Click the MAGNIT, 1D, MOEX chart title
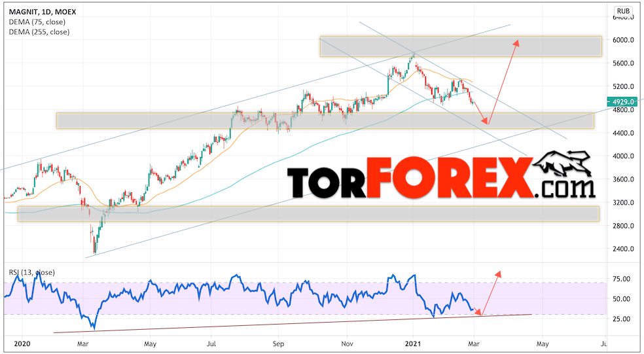The height and width of the screenshot is (354, 644). (x=43, y=12)
